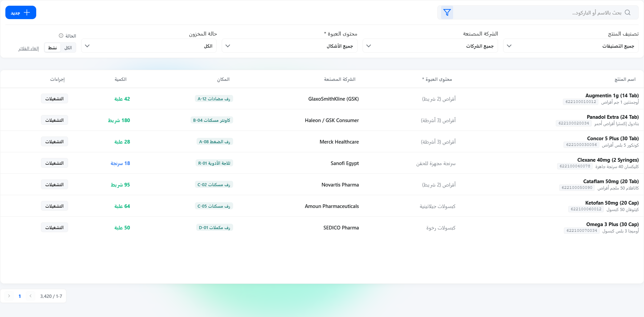Click barcode 622100010012
The height and width of the screenshot is (317, 644).
581,102
